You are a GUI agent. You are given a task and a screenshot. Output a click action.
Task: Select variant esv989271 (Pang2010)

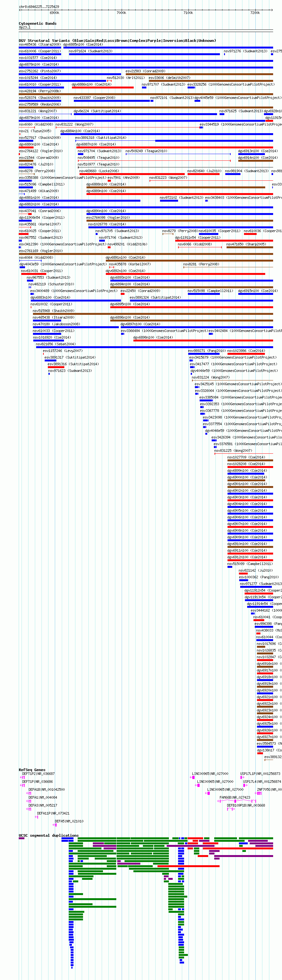click(x=207, y=351)
